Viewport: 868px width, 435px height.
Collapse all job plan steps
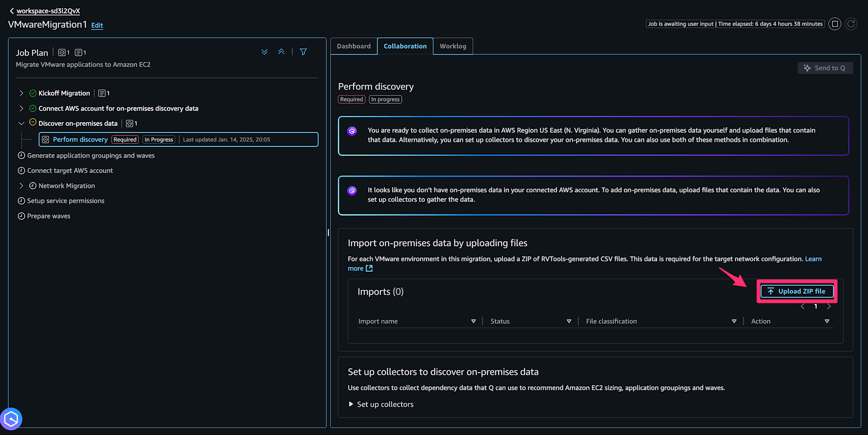281,52
